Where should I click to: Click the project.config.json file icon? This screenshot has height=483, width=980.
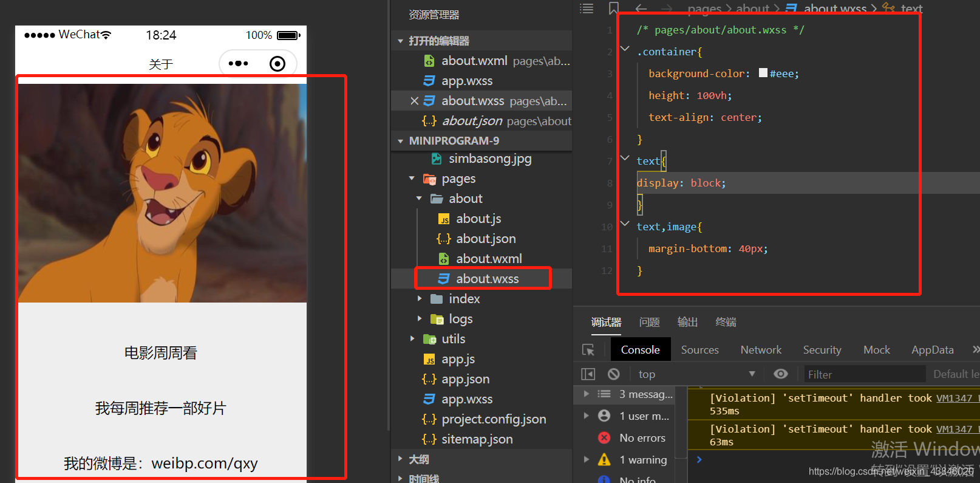pyautogui.click(x=429, y=419)
